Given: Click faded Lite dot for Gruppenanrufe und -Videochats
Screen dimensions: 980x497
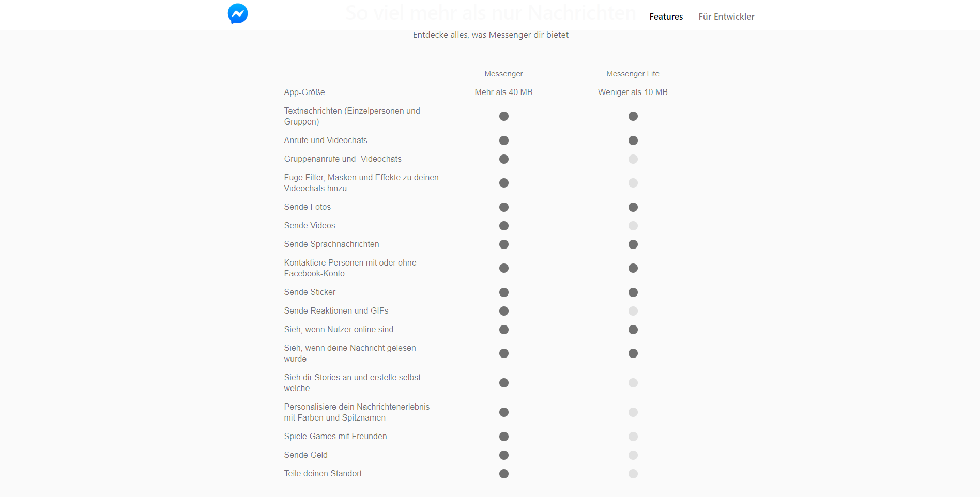Looking at the screenshot, I should point(633,159).
